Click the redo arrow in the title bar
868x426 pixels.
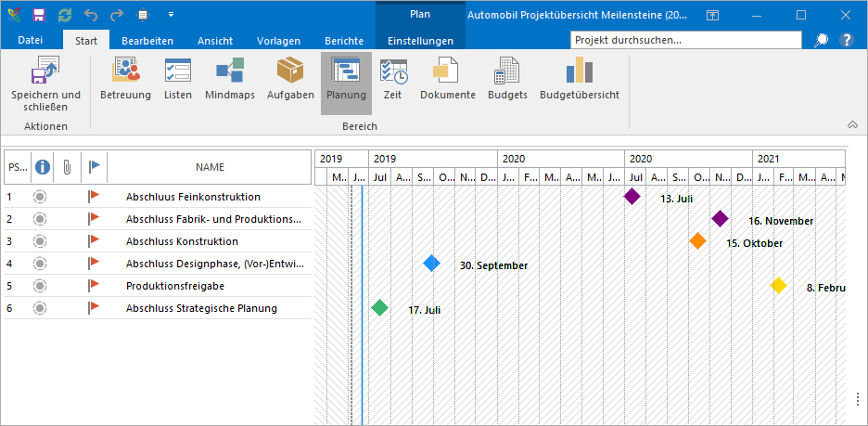point(118,15)
